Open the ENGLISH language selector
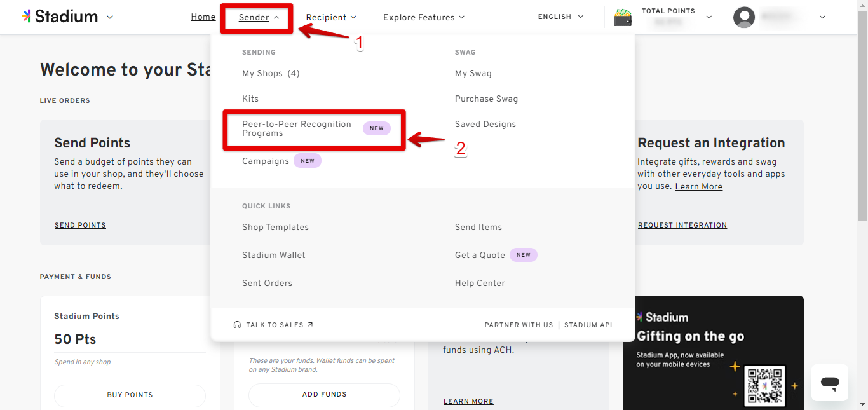The width and height of the screenshot is (868, 410). point(560,17)
